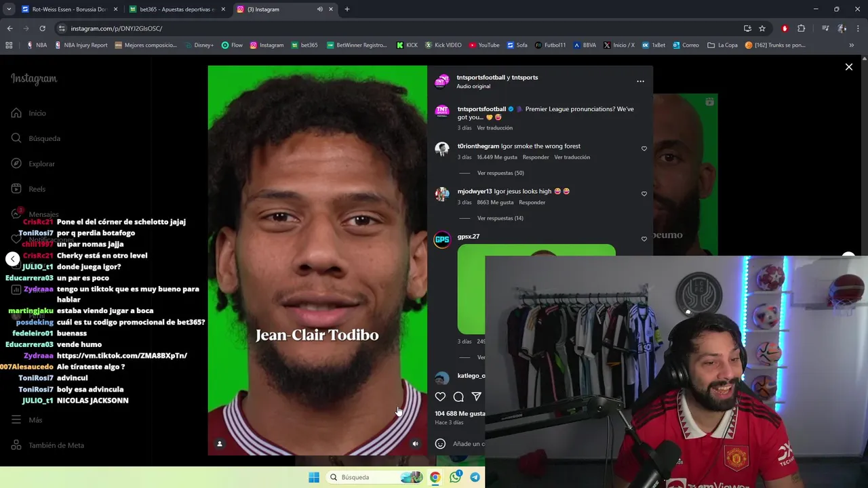Open 104 688 Me gusta likes list

tap(460, 413)
